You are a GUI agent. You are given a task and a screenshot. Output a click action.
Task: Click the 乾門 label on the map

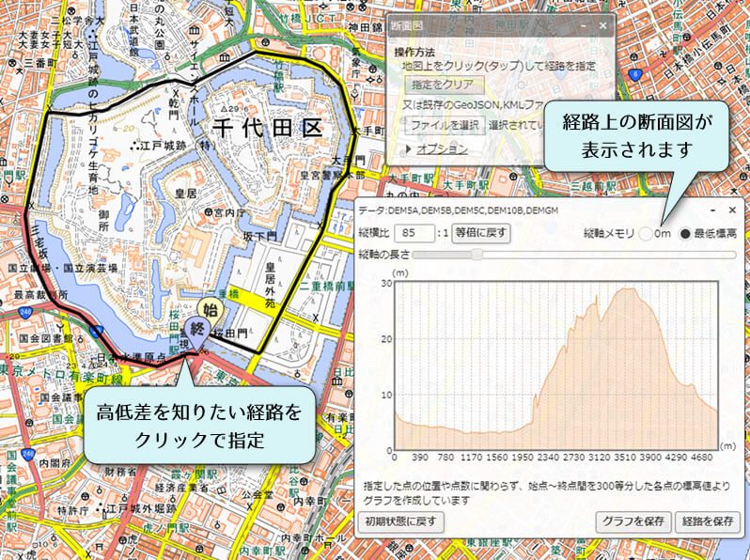click(176, 110)
